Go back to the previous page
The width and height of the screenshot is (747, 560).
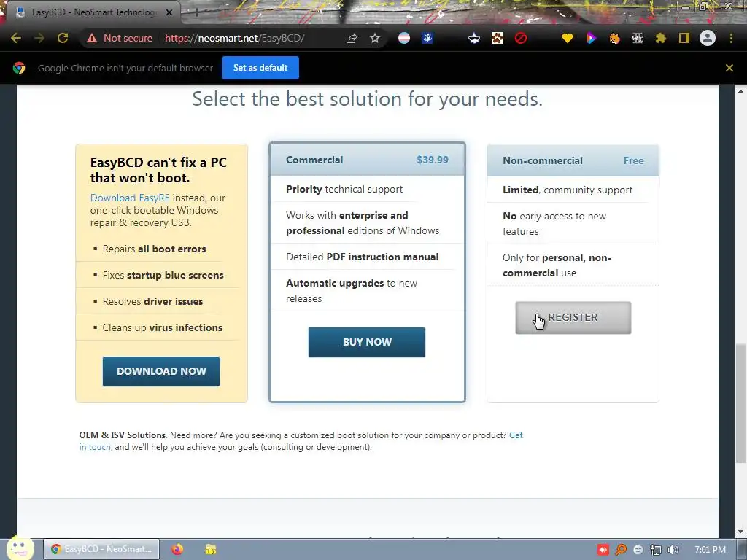pos(16,38)
